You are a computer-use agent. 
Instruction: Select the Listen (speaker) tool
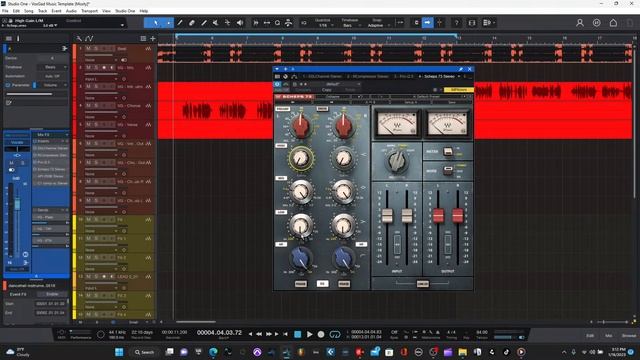click(x=240, y=23)
